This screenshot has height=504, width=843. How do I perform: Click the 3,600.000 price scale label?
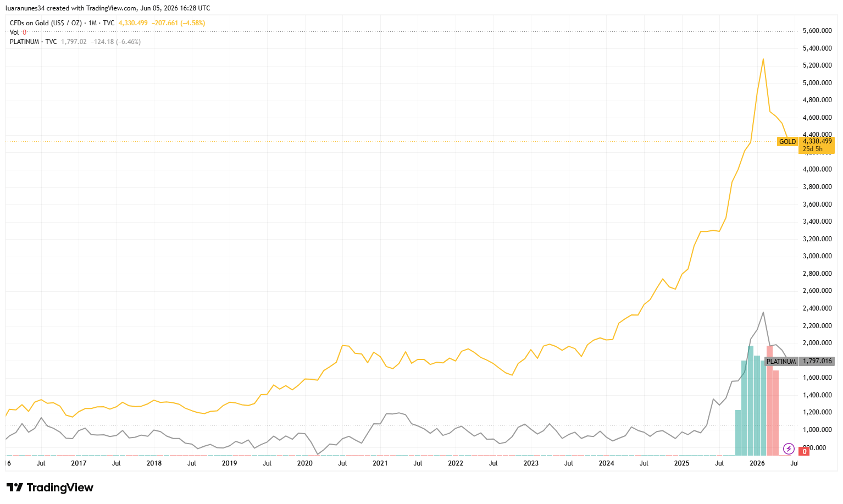point(817,204)
